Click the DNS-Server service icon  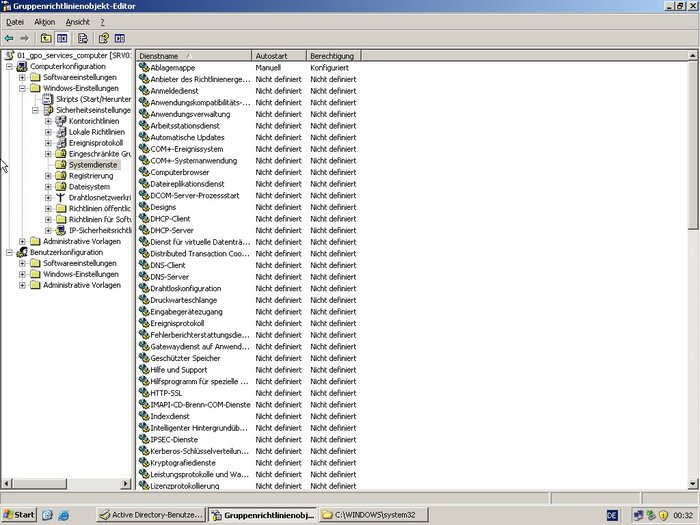(144, 276)
